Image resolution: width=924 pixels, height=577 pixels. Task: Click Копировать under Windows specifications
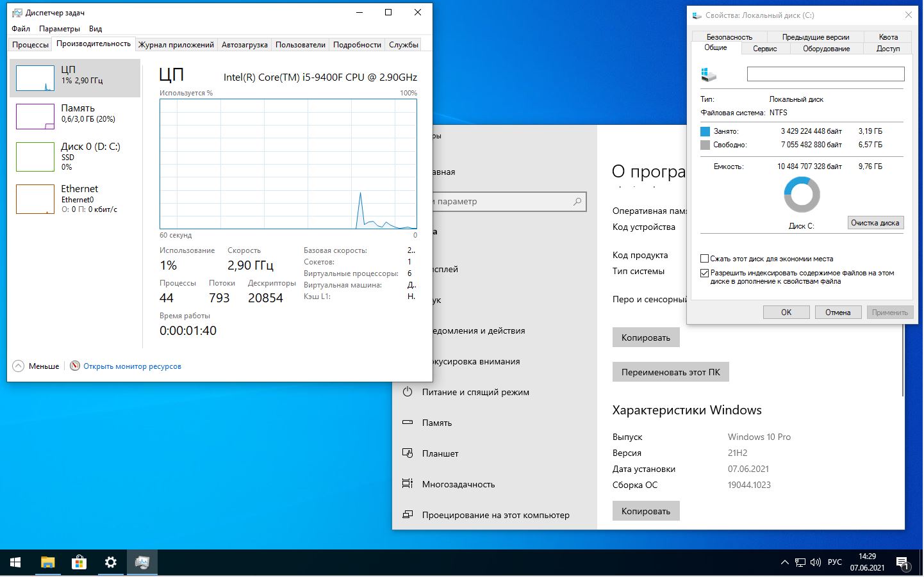(x=646, y=511)
